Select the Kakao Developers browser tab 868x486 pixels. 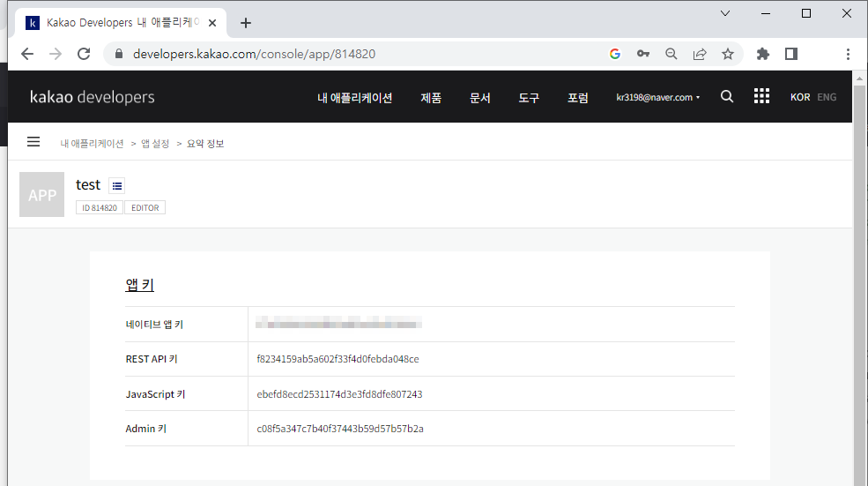point(122,23)
